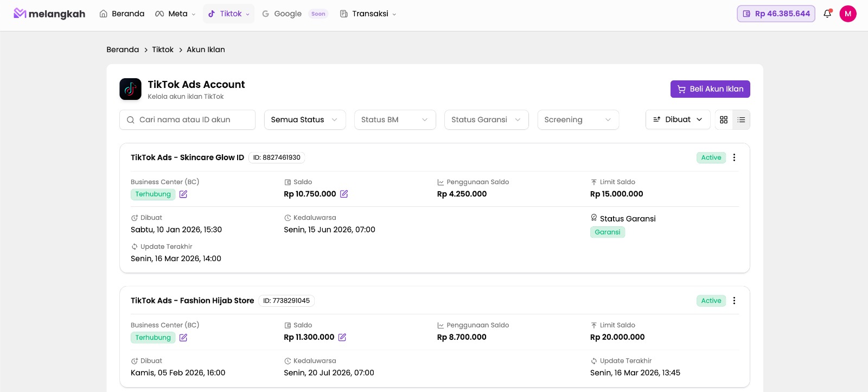Open the Dibuat sort dropdown
The height and width of the screenshot is (392, 868).
(x=678, y=119)
